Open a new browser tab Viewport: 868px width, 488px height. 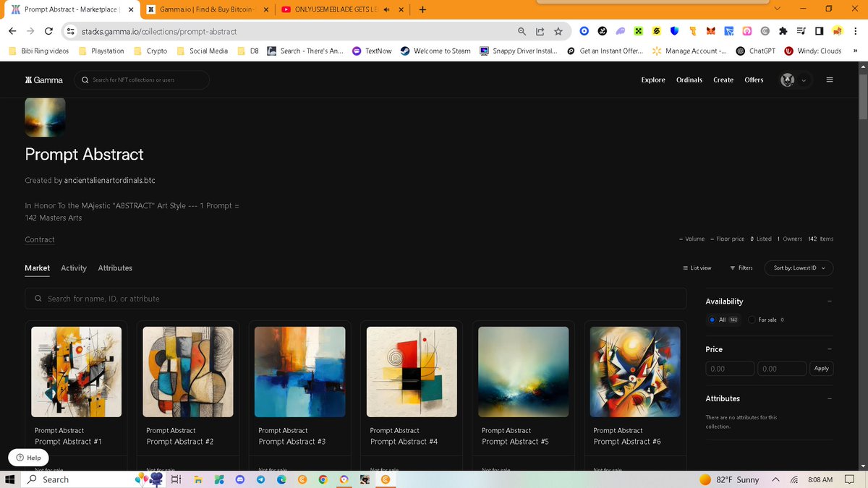(x=422, y=9)
